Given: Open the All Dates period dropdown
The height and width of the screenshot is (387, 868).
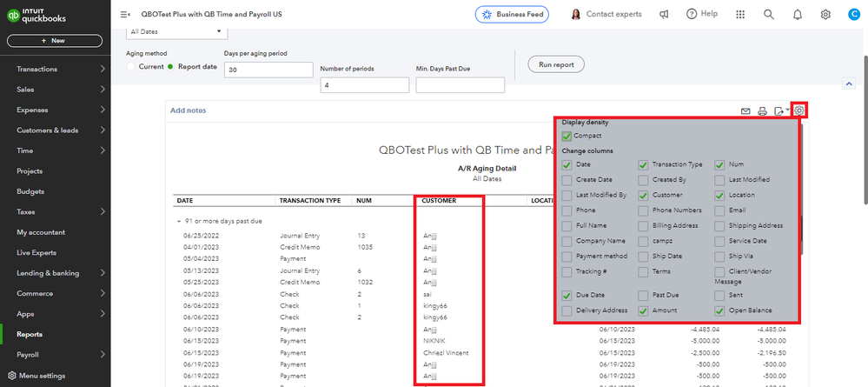Looking at the screenshot, I should tap(177, 32).
